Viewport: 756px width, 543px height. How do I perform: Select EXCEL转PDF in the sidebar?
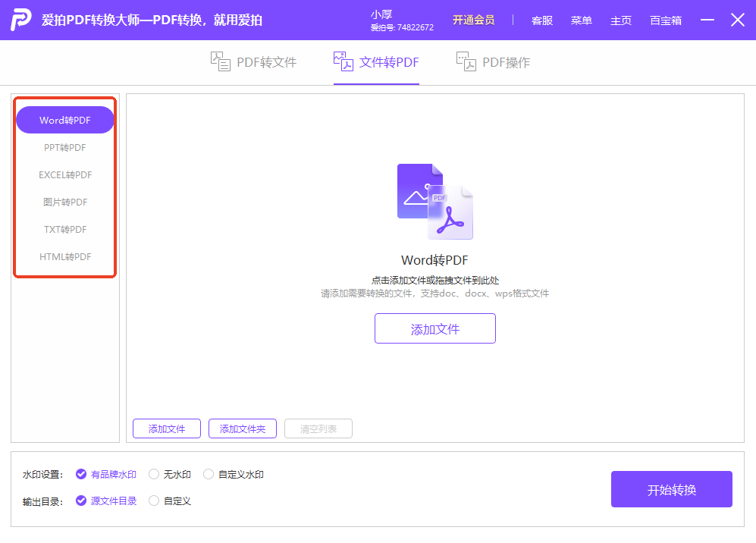click(65, 175)
